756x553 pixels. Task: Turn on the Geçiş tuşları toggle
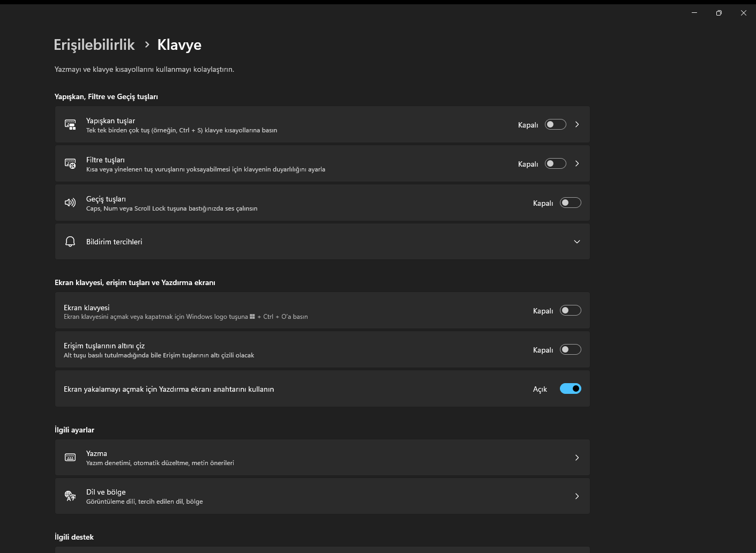[570, 203]
